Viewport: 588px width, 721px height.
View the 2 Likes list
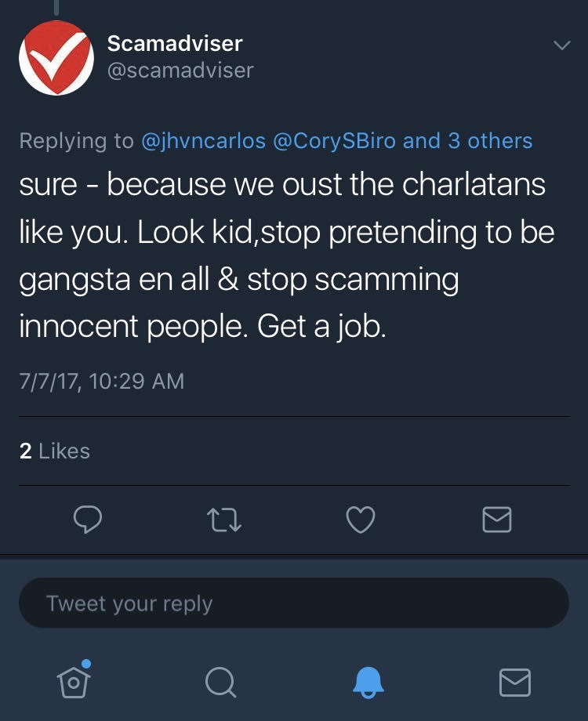click(x=55, y=451)
